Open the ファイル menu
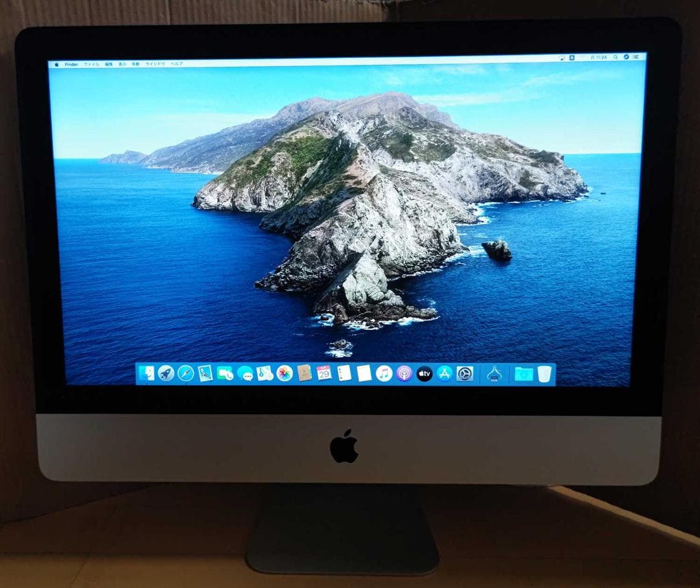The image size is (700, 588). [x=91, y=64]
